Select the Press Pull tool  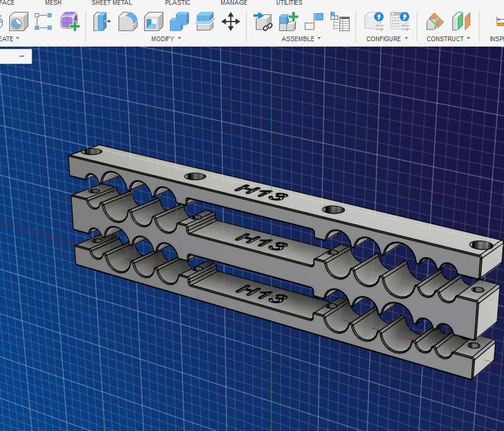[x=102, y=22]
